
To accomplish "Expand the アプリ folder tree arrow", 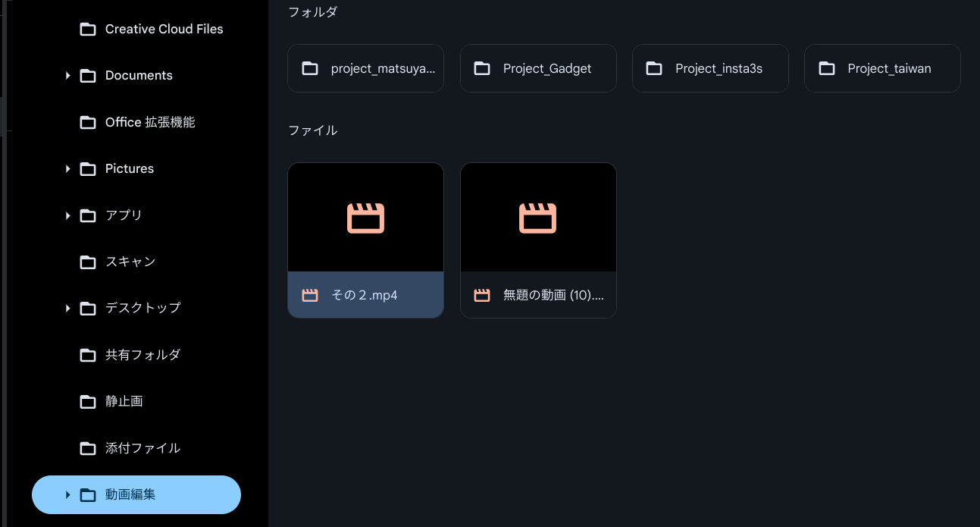I will (67, 215).
